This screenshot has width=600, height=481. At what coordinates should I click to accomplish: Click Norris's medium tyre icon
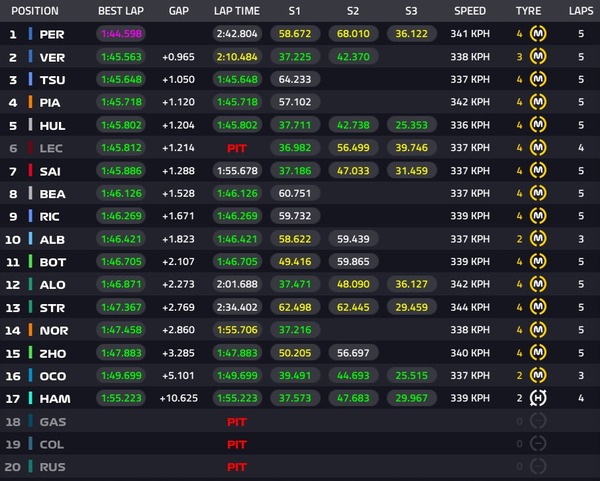pyautogui.click(x=538, y=330)
